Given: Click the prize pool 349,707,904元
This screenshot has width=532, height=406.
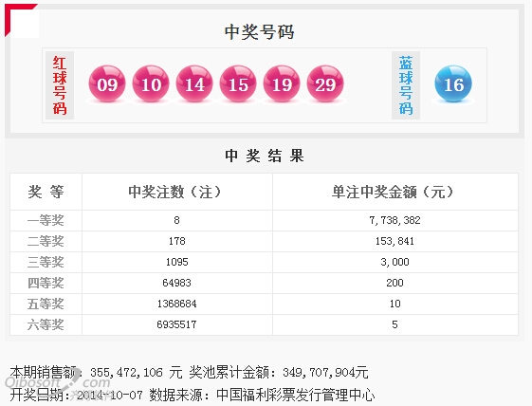Looking at the screenshot, I should click(x=325, y=373).
